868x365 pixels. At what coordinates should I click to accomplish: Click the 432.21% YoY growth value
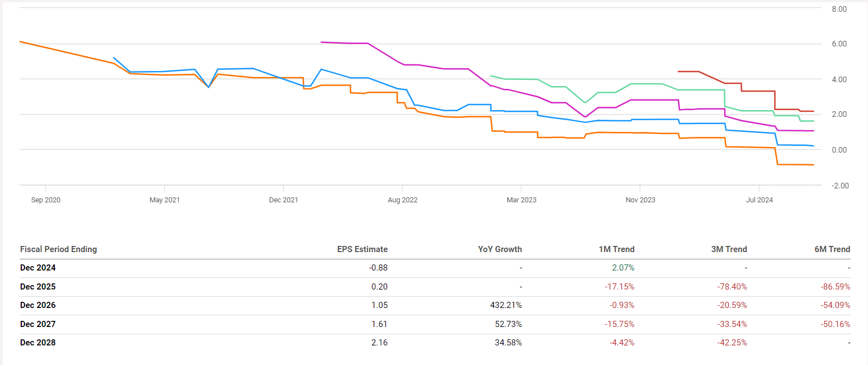(506, 305)
